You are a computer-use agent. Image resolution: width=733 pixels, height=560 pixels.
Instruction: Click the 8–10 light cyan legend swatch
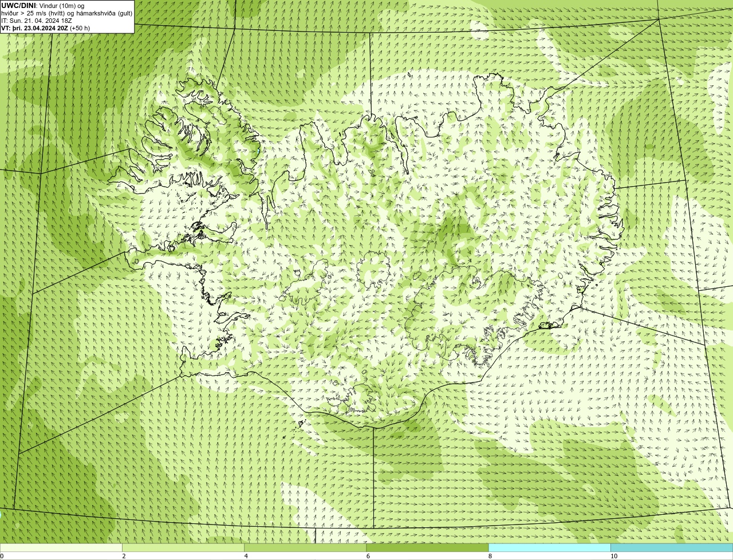coord(549,548)
